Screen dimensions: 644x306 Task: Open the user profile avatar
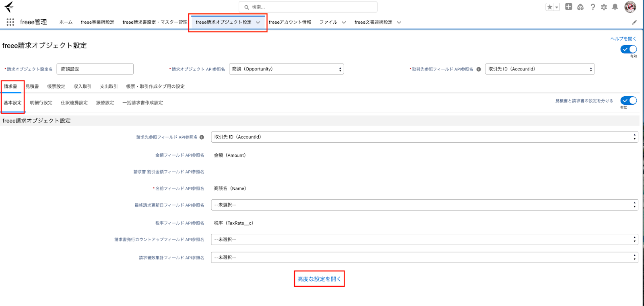630,7
